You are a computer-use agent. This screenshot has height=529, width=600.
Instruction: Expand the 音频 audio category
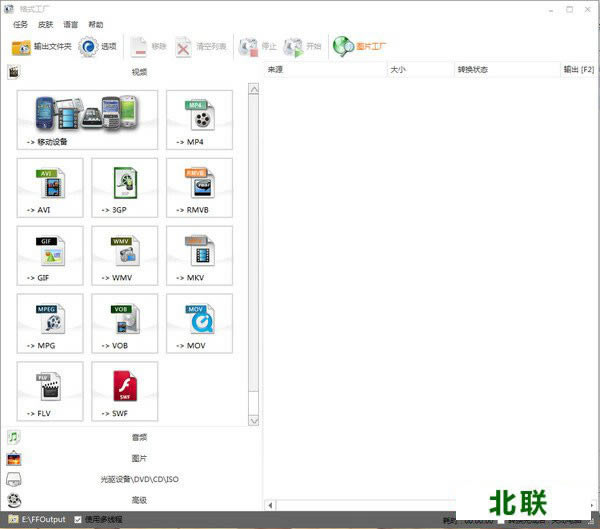(x=138, y=437)
